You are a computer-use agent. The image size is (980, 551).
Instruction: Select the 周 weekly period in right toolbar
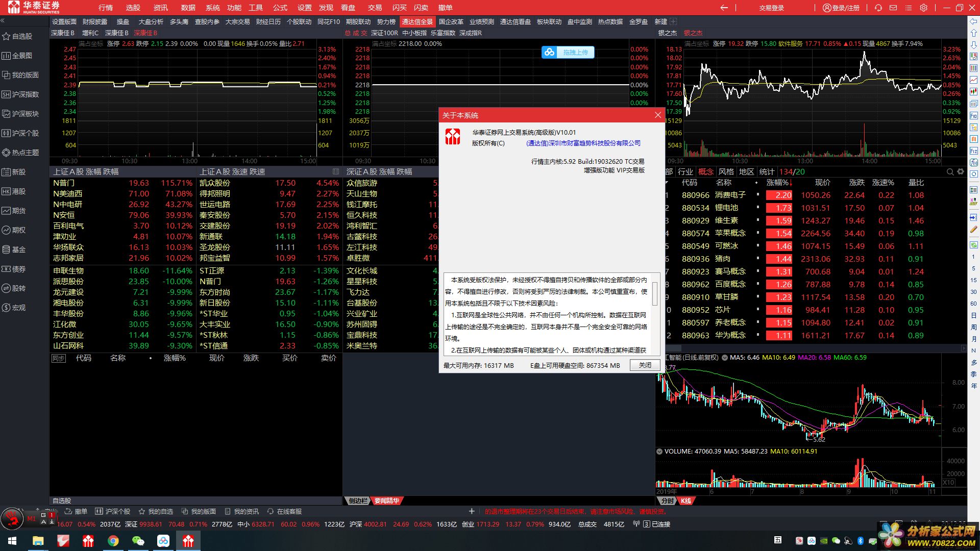[973, 327]
